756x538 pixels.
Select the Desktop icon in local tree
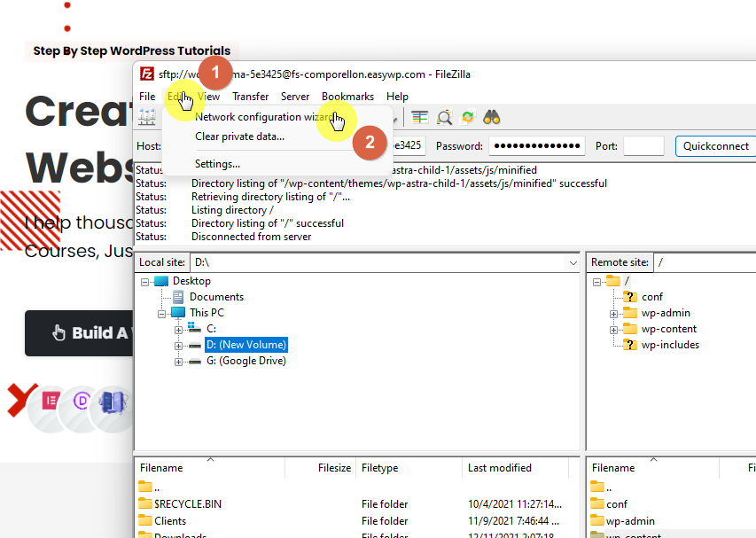point(161,281)
